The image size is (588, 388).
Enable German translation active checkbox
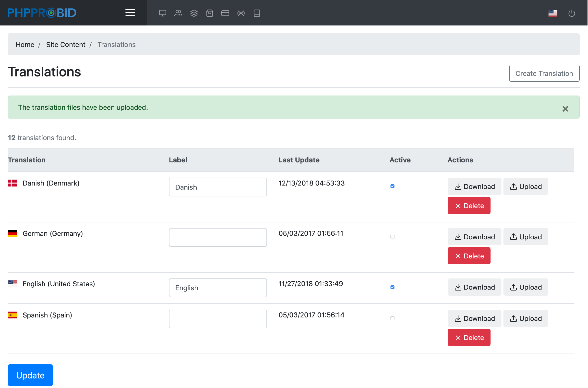tap(392, 237)
